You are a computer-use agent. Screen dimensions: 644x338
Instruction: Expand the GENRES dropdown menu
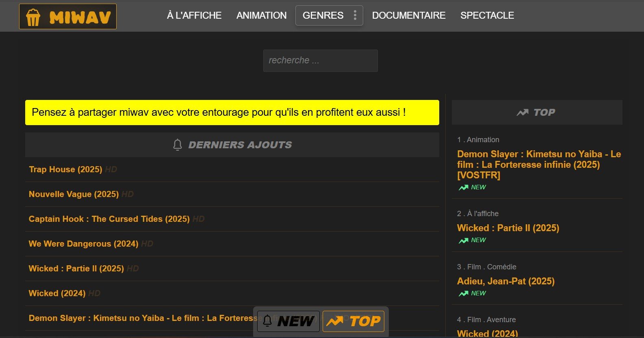point(323,15)
